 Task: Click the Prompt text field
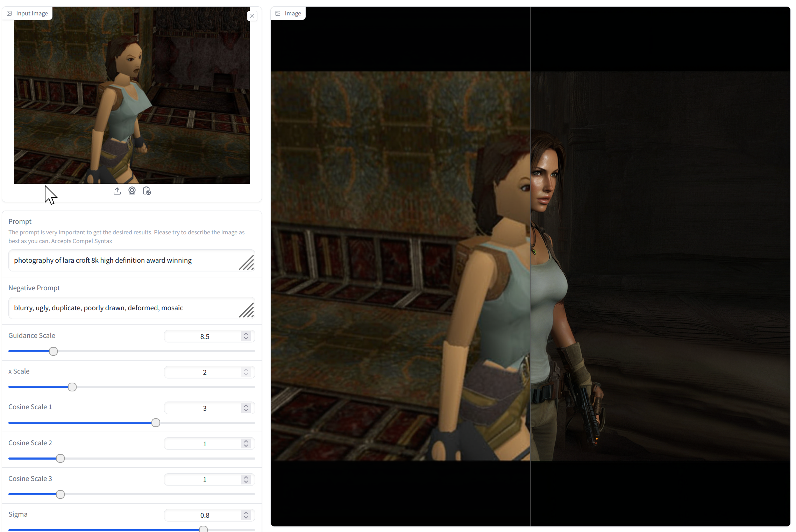point(132,260)
